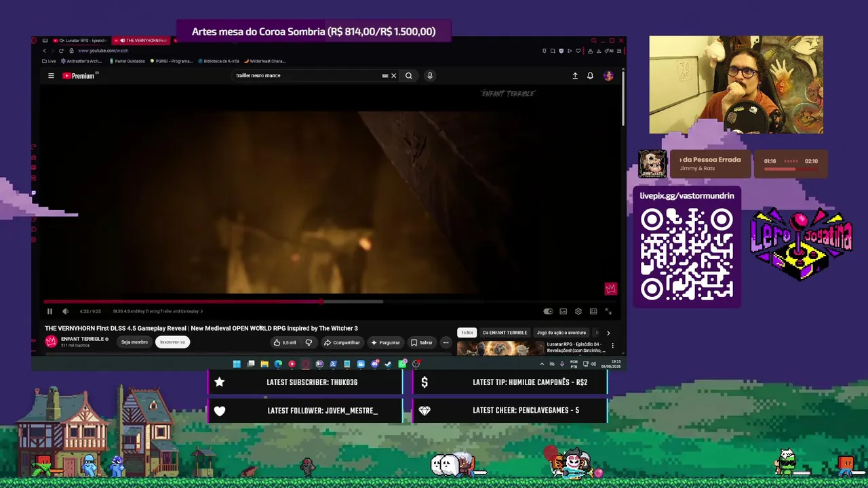Save the video with Salvar
The width and height of the screenshot is (868, 488).
[421, 342]
